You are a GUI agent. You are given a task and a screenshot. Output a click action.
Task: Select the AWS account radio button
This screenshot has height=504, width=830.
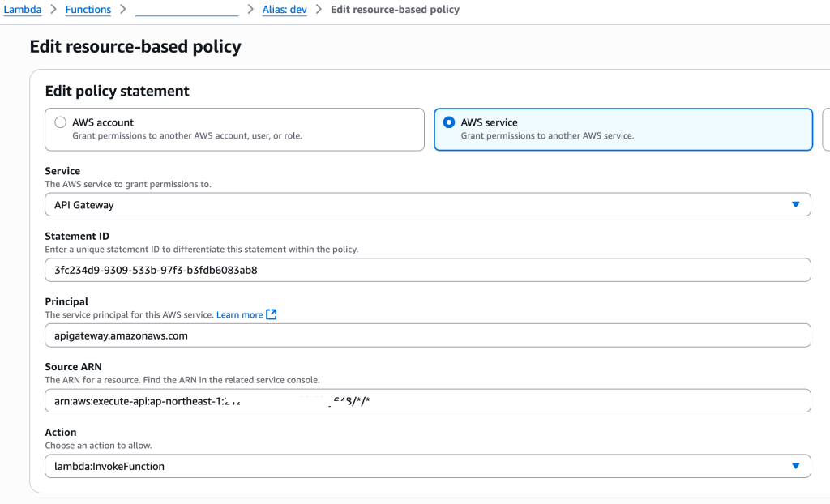pyautogui.click(x=60, y=122)
